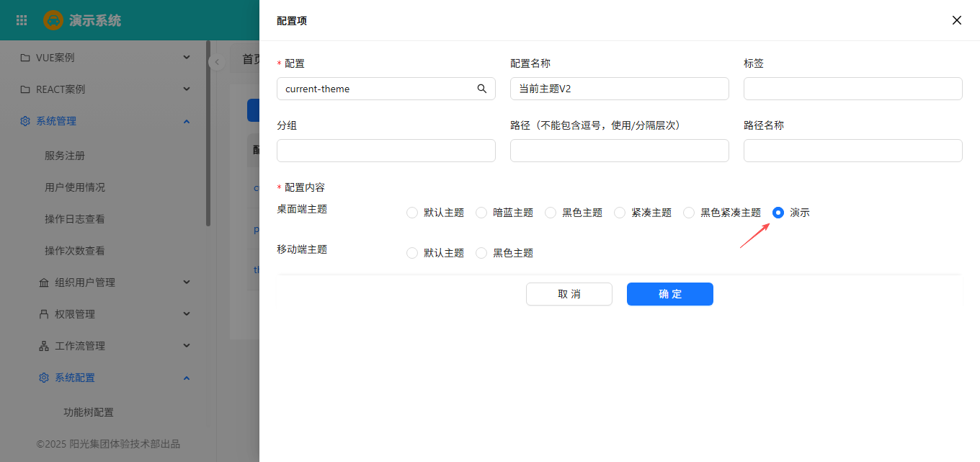
Task: Click the search icon in 配置 field
Action: point(482,89)
